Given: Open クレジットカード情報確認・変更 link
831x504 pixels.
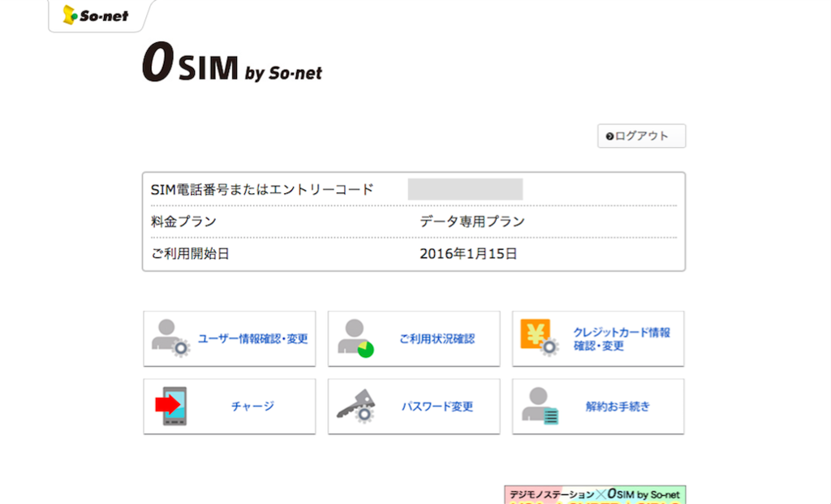Looking at the screenshot, I should (622, 338).
